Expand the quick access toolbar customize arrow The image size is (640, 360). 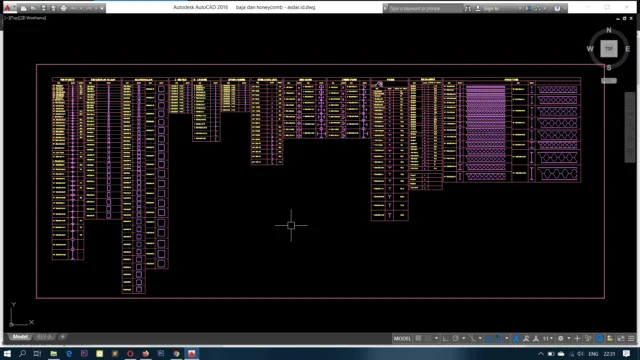(x=102, y=8)
